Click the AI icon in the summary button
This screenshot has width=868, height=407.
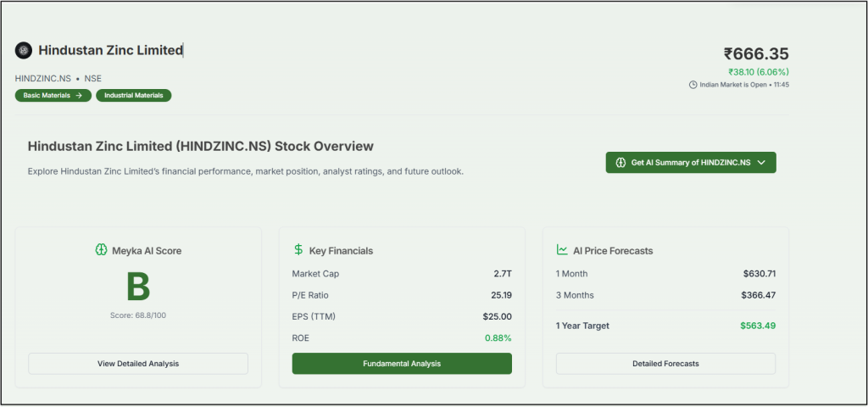click(x=620, y=163)
